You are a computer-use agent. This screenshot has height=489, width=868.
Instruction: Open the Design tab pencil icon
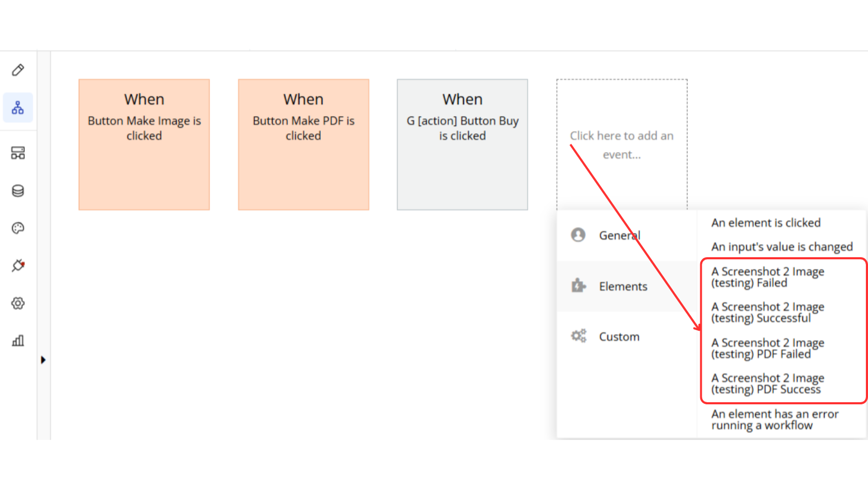pos(18,70)
